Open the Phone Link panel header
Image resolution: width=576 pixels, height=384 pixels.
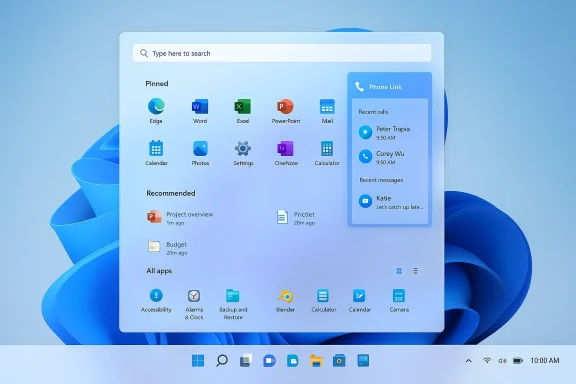click(x=389, y=87)
